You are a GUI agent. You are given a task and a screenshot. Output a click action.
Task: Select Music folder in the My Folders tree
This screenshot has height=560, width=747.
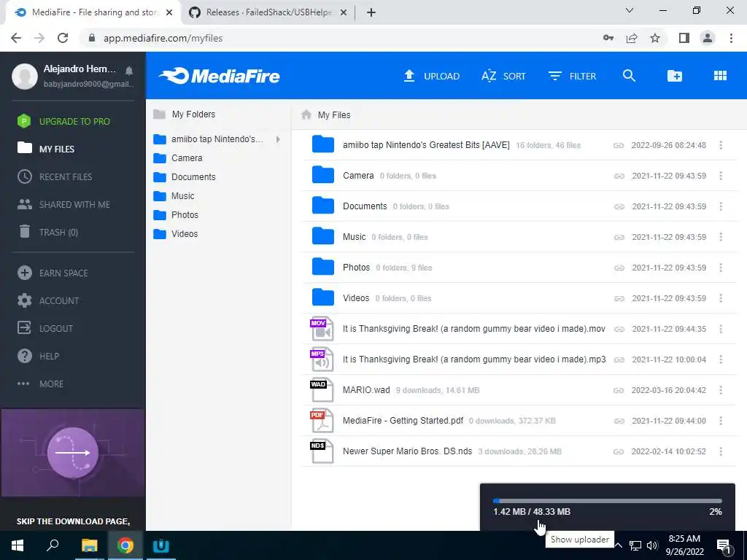coord(174,195)
